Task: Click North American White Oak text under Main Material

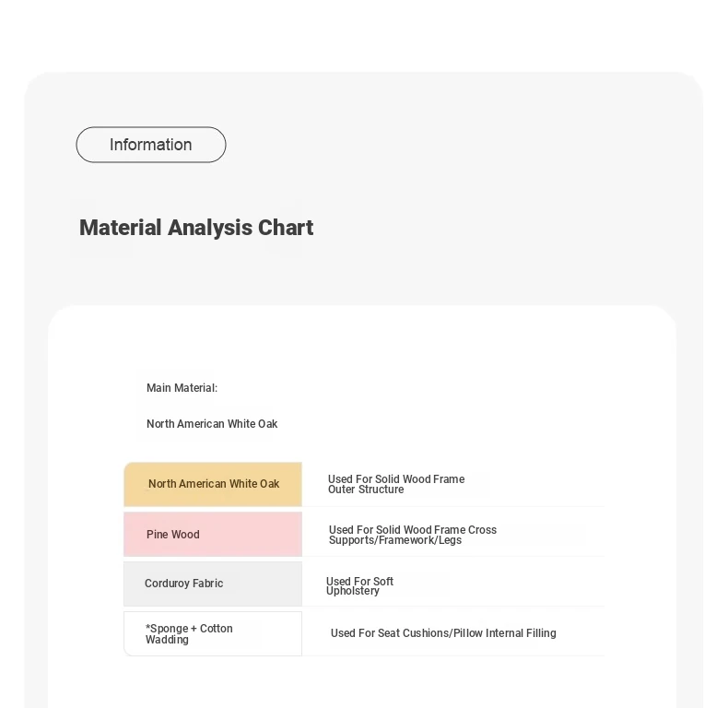Action: (x=212, y=424)
